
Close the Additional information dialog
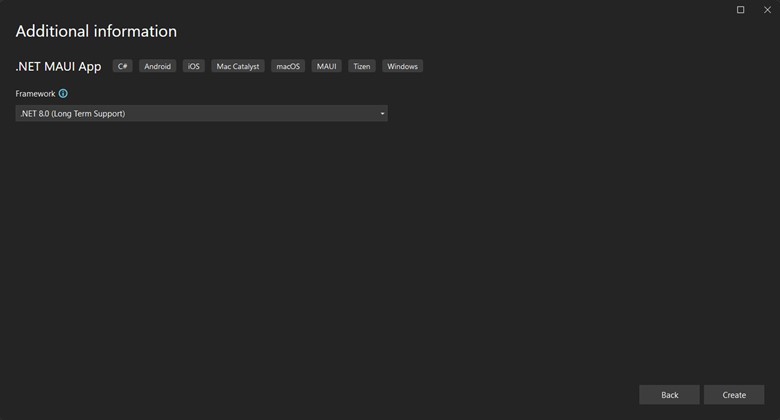click(x=767, y=10)
